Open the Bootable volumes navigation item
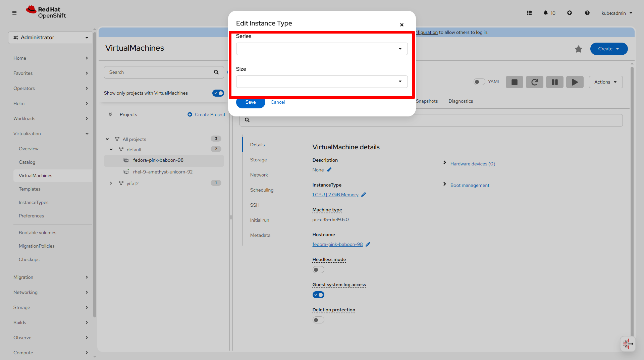The height and width of the screenshot is (360, 644). click(38, 233)
